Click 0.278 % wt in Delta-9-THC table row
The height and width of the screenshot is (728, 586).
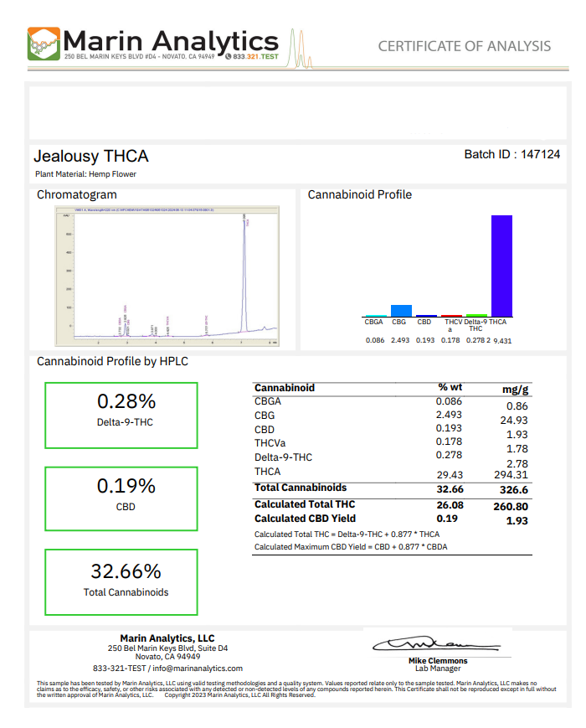(449, 455)
